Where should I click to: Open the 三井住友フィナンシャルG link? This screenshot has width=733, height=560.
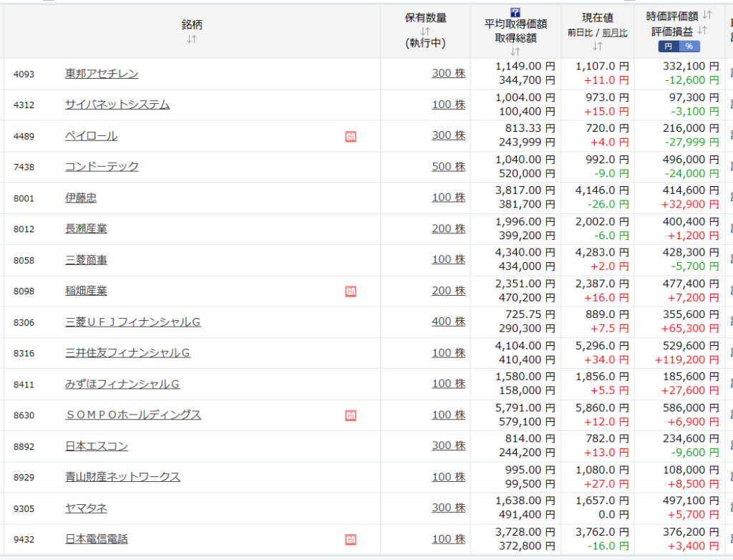[127, 353]
